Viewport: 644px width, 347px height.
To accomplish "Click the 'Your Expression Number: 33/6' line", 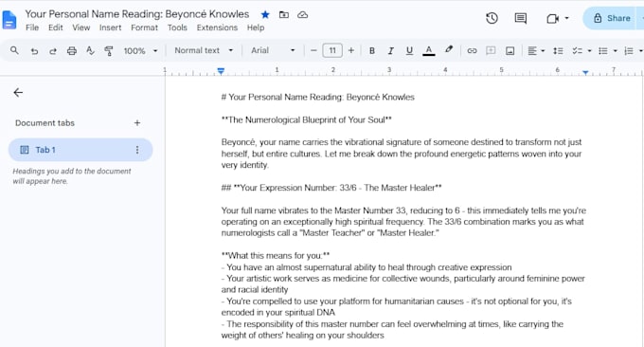I will [331, 188].
